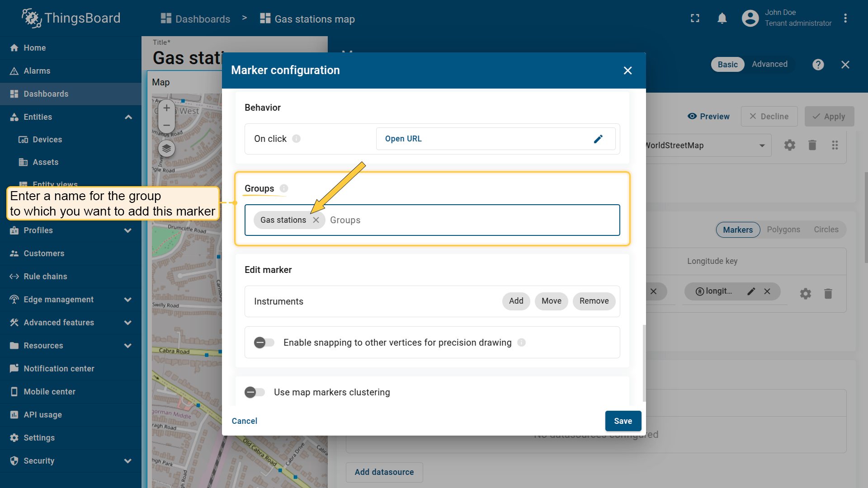868x488 pixels.
Task: Collapse the Entities section
Action: (x=128, y=117)
